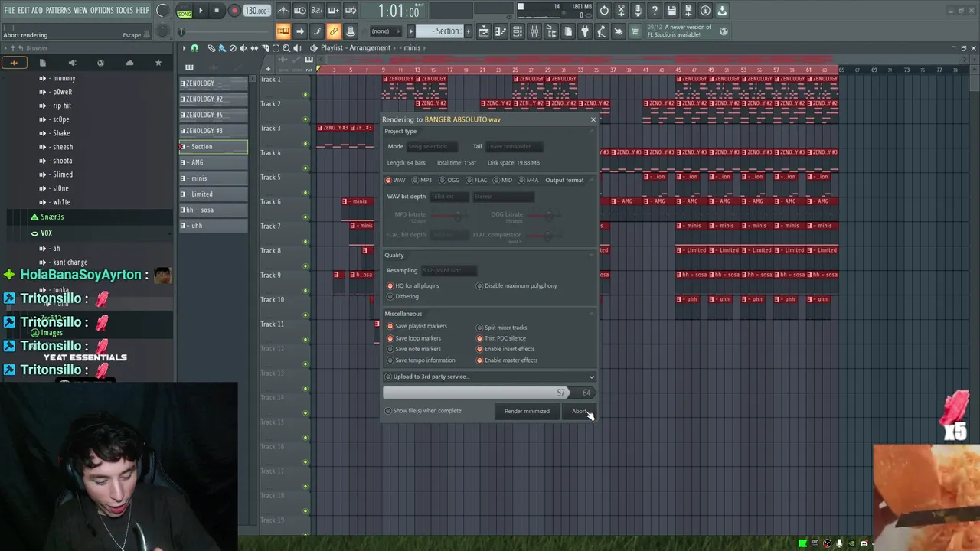
Task: Open the FILE menu
Action: point(9,11)
